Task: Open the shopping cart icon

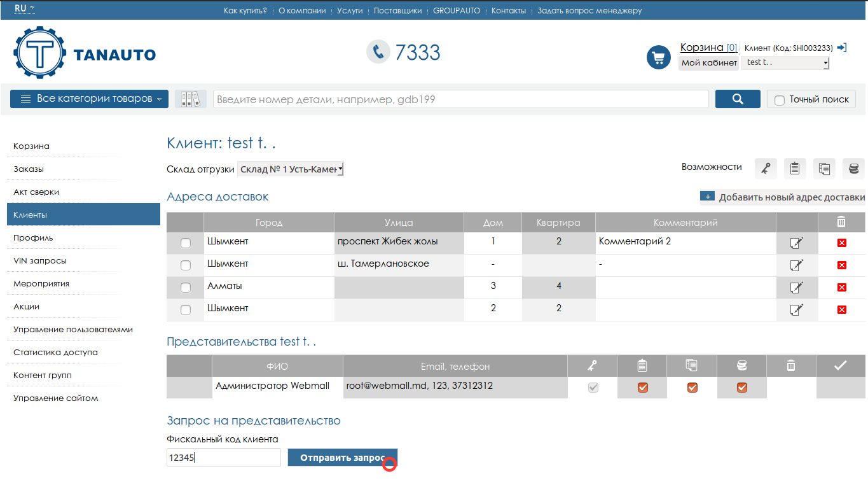Action: pyautogui.click(x=659, y=57)
